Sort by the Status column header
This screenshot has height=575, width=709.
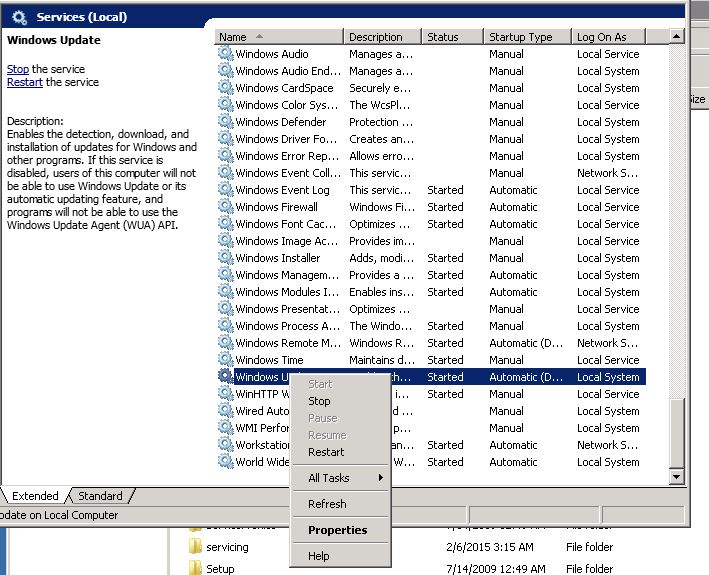tap(453, 37)
